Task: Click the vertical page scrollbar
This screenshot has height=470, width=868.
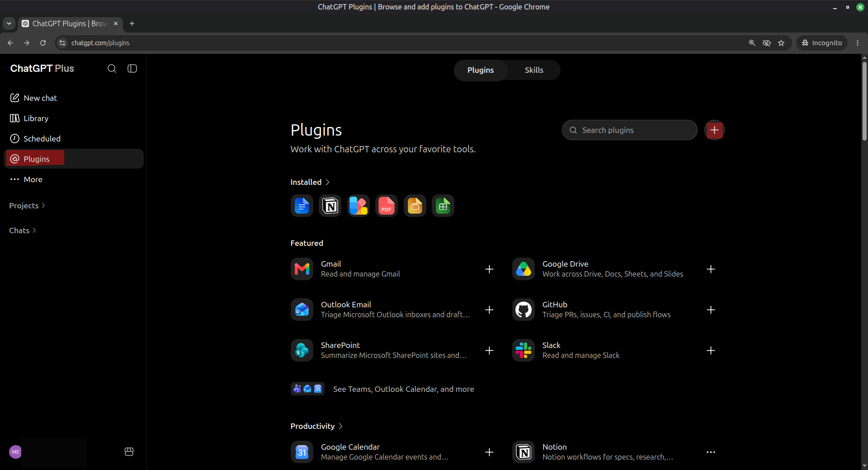Action: click(864, 102)
